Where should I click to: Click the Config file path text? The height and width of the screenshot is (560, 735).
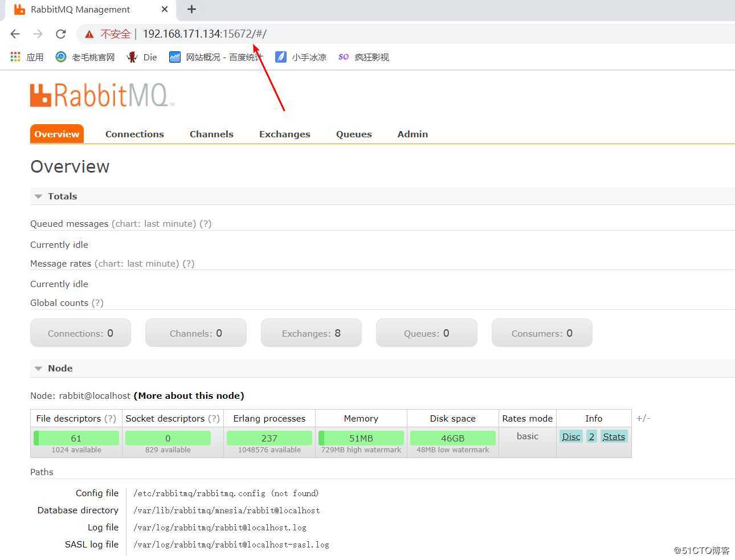(x=226, y=493)
